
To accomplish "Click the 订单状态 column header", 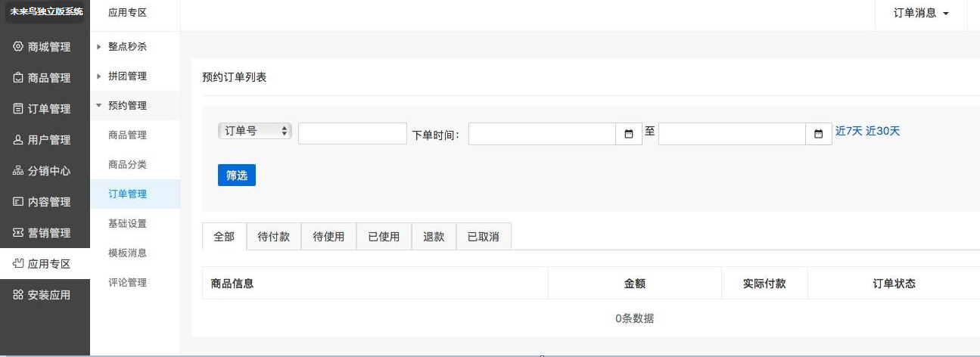I will point(894,284).
